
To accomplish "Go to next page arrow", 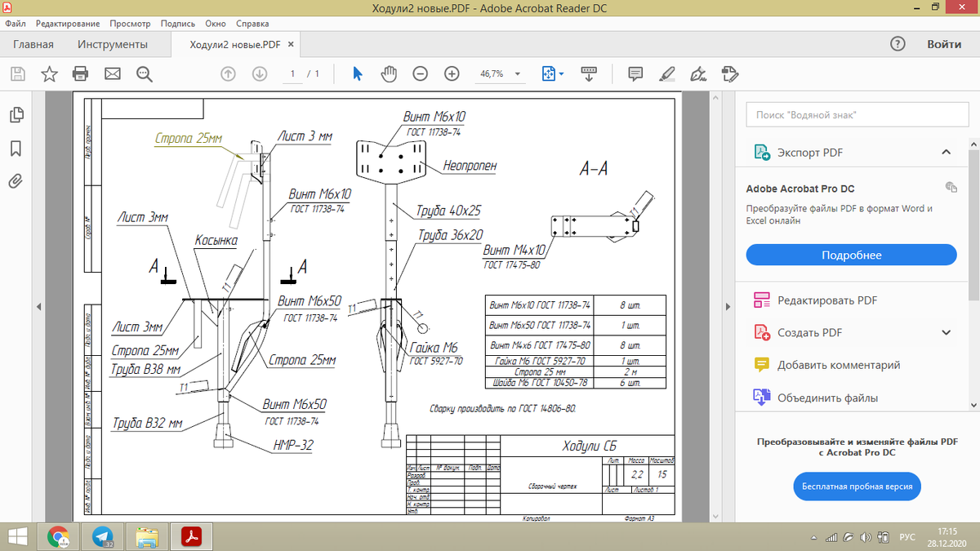I will coord(260,74).
